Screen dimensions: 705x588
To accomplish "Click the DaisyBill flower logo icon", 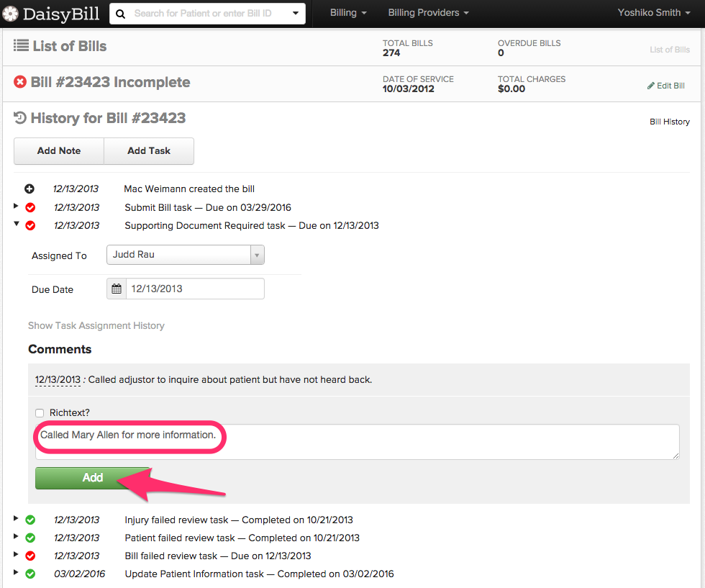I will [10, 14].
